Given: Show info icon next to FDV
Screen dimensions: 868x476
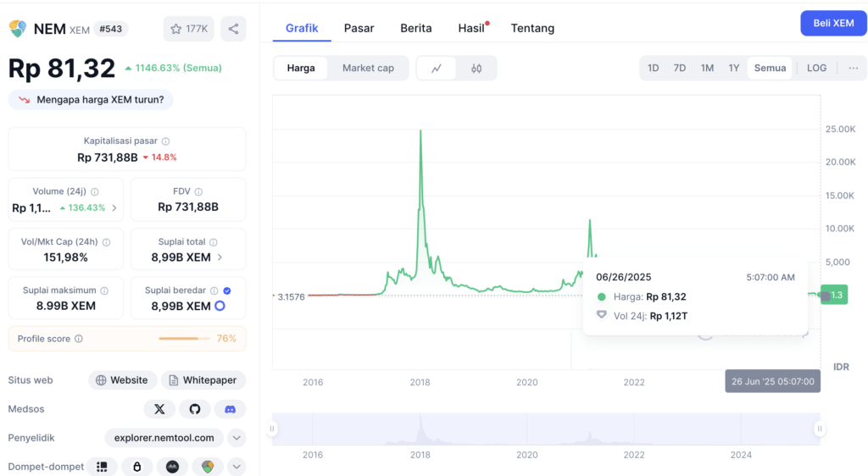Looking at the screenshot, I should 198,191.
